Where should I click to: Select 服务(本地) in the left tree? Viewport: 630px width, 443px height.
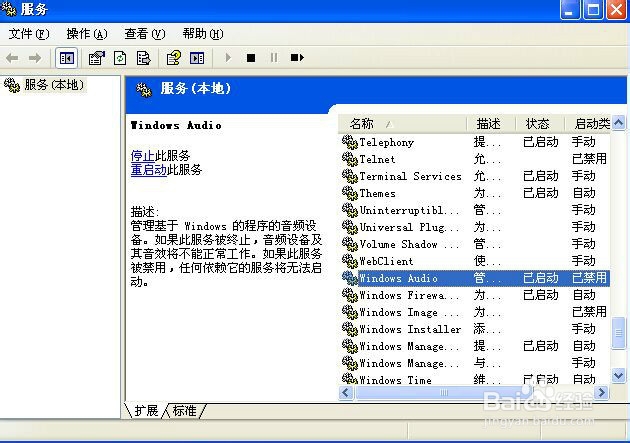point(54,85)
